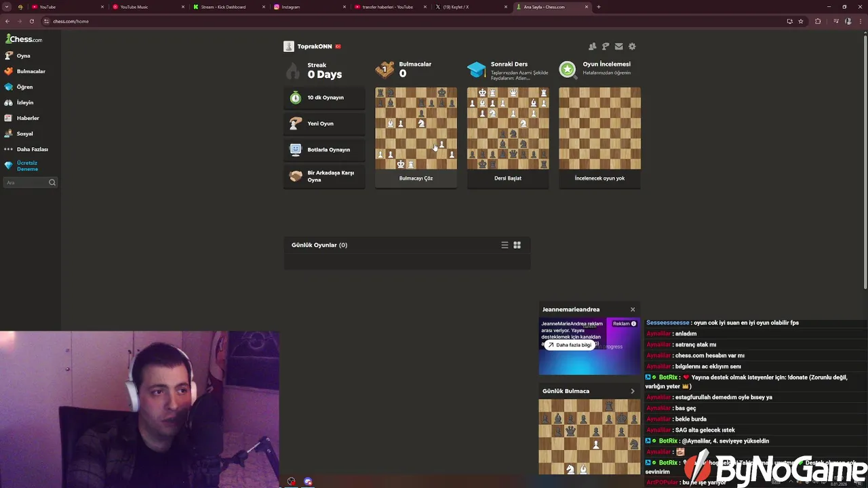The height and width of the screenshot is (488, 868).
Task: Open a new browser tab
Action: 598,7
